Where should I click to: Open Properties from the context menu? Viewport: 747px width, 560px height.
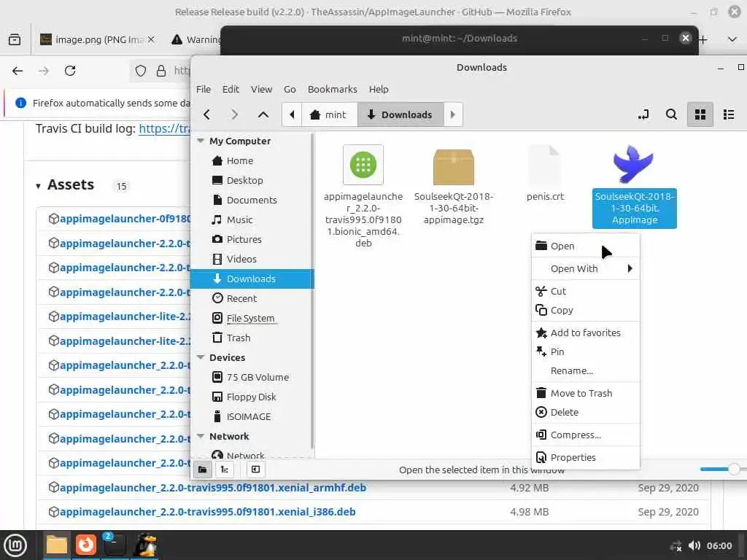coord(586,458)
